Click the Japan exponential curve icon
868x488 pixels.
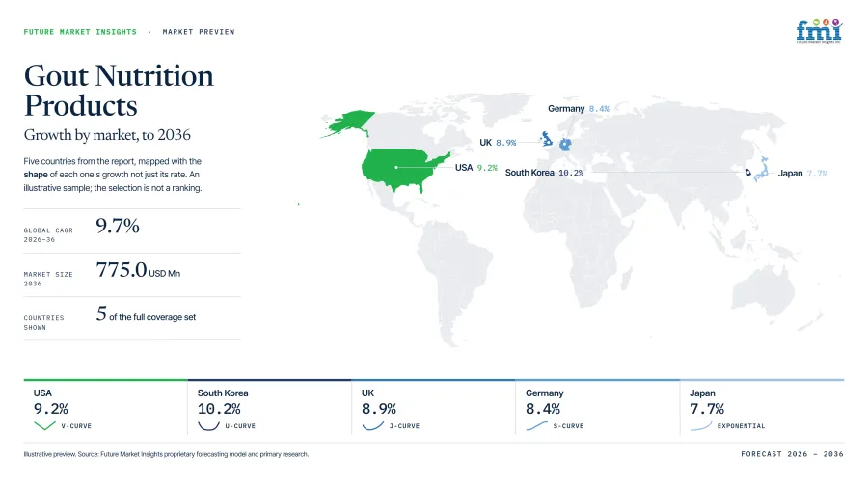click(x=701, y=426)
